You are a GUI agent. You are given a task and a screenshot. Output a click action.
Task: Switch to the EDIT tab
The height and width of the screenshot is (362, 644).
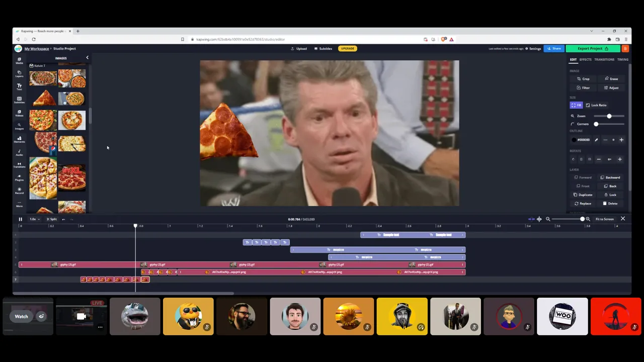pyautogui.click(x=573, y=60)
